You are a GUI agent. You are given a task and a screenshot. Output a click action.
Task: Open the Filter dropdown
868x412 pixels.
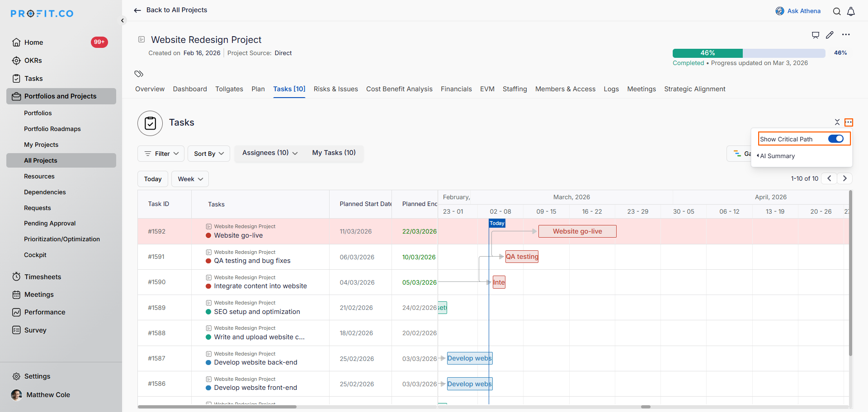click(x=161, y=154)
